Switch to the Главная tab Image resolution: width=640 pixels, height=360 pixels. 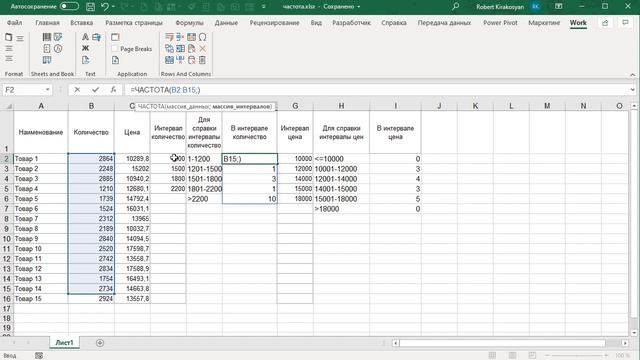(47, 23)
